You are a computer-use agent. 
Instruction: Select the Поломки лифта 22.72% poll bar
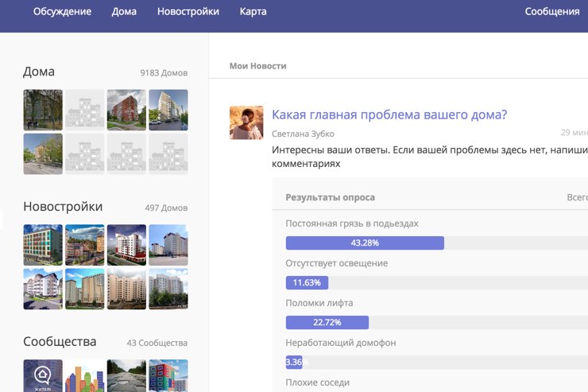point(327,322)
